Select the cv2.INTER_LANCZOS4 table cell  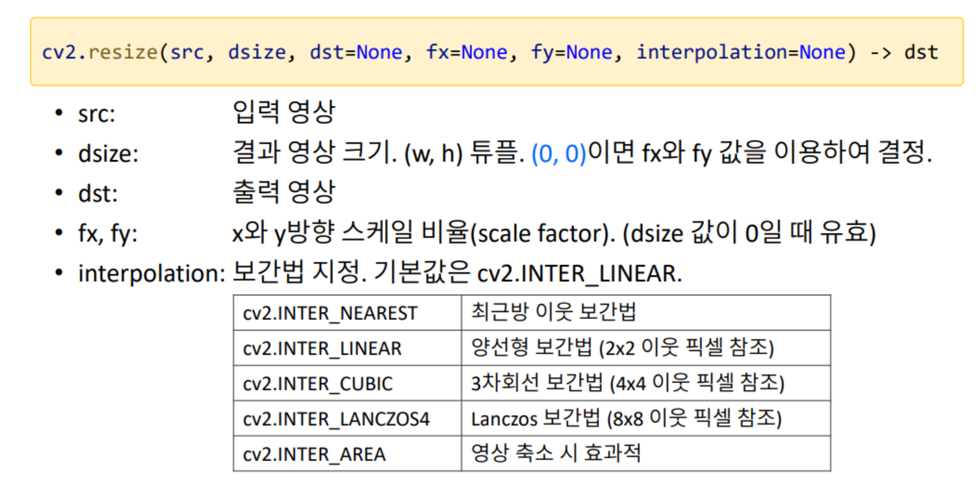coord(347,418)
